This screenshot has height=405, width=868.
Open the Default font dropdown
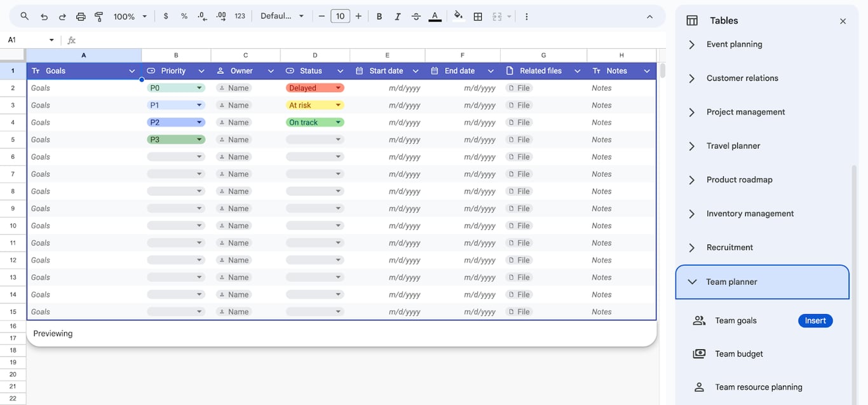pos(282,17)
